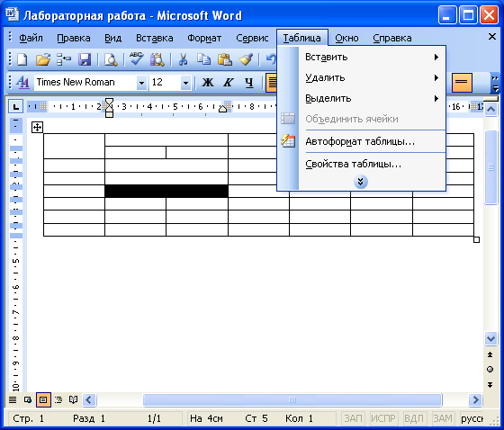Click the orange border style swatch button
Viewport: 504px width, 430px height.
(x=462, y=83)
